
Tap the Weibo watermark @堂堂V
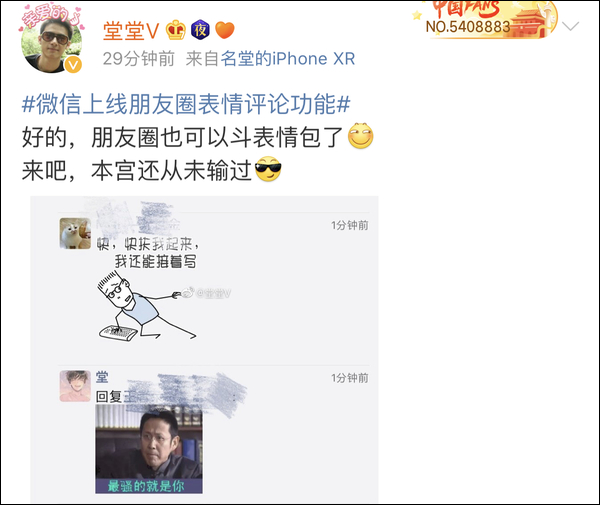click(x=207, y=293)
